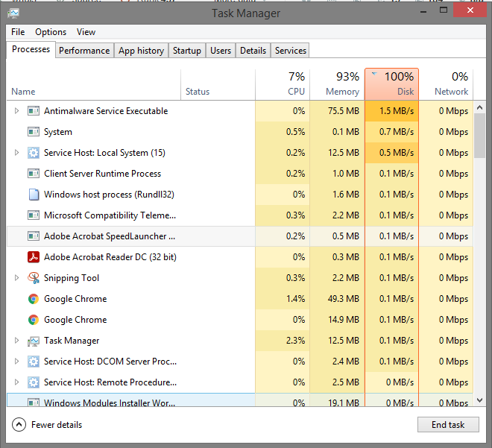Switch to the Services tab
492x448 pixels.
[291, 51]
